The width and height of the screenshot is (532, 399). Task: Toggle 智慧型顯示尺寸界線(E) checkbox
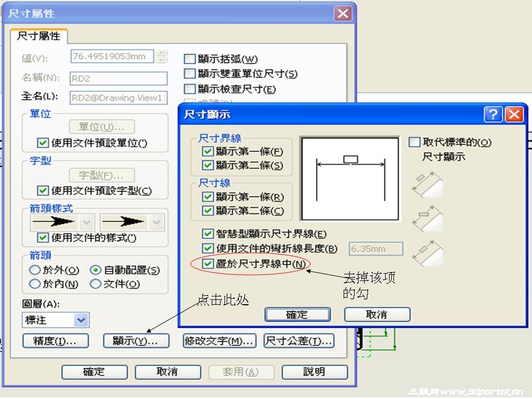(x=208, y=233)
